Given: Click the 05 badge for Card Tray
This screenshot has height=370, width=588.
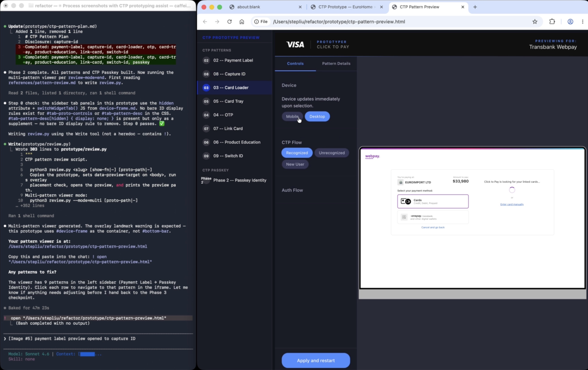Looking at the screenshot, I should (206, 101).
